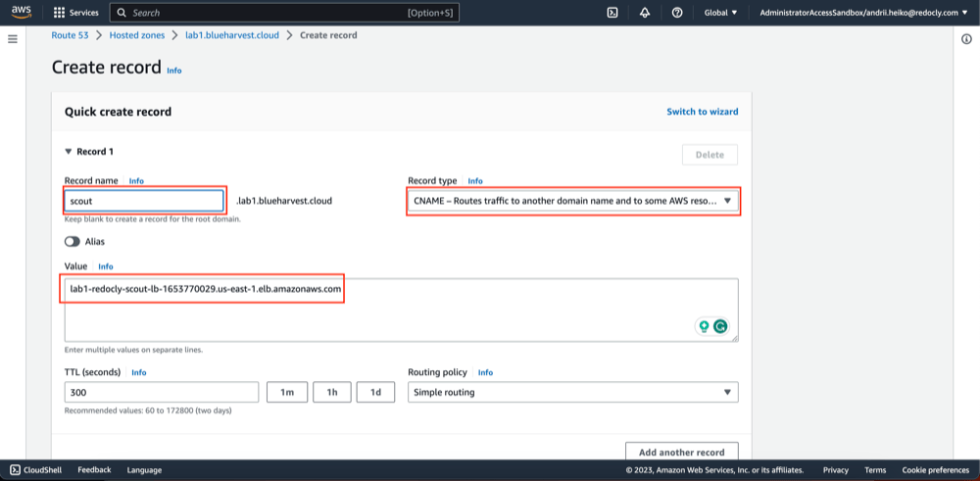Screen dimensions: 980x481
Task: Click the Record name input field
Action: 144,201
